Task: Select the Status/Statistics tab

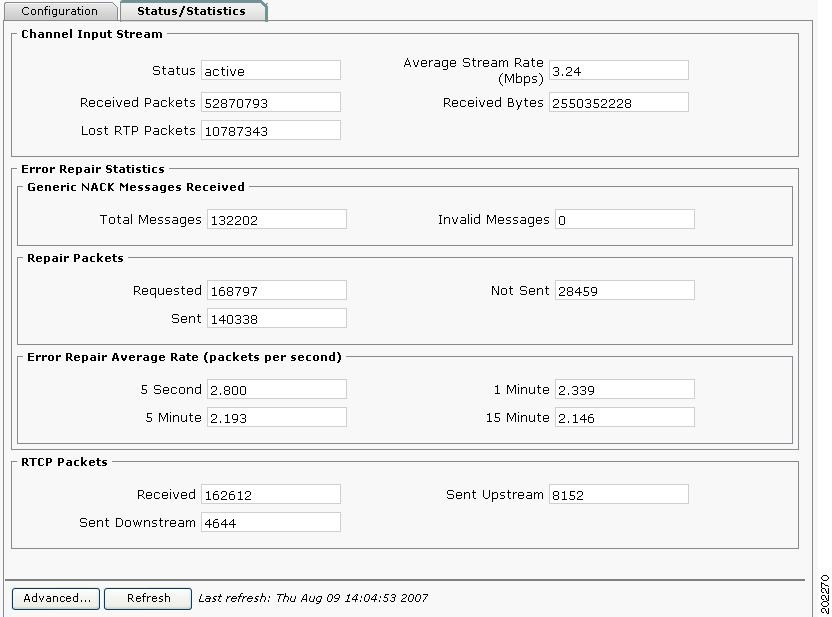Action: pyautogui.click(x=193, y=11)
